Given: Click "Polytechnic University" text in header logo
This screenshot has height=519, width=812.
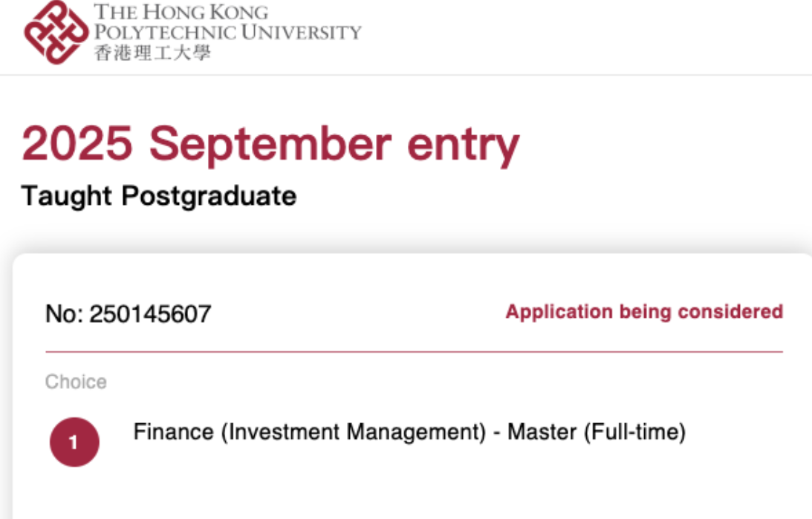Looking at the screenshot, I should pyautogui.click(x=227, y=33).
